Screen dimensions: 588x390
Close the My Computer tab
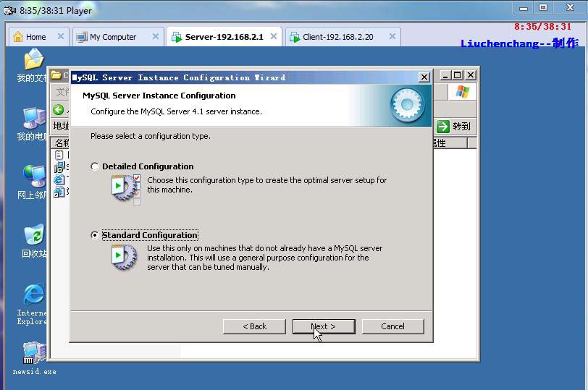coord(156,36)
